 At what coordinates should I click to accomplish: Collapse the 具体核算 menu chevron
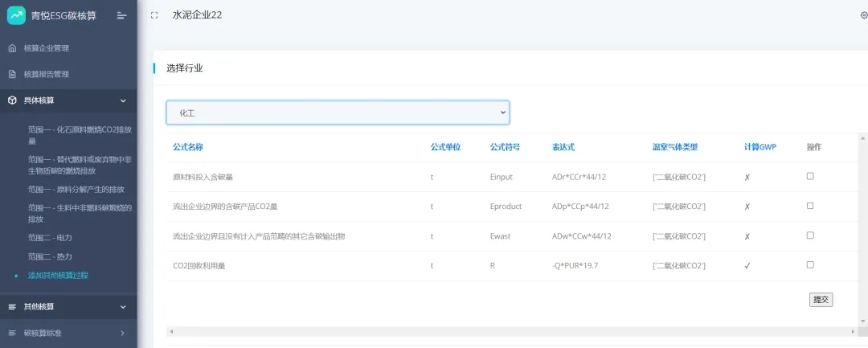click(123, 100)
